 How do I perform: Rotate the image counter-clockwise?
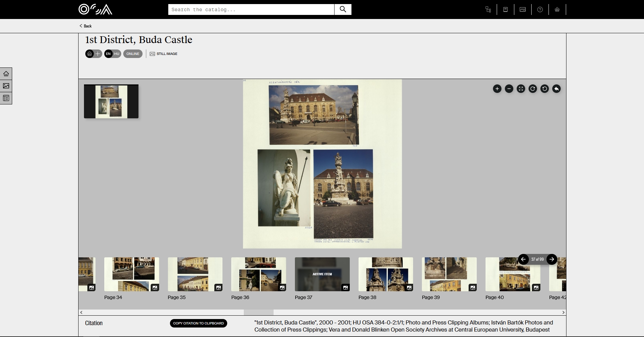(544, 89)
